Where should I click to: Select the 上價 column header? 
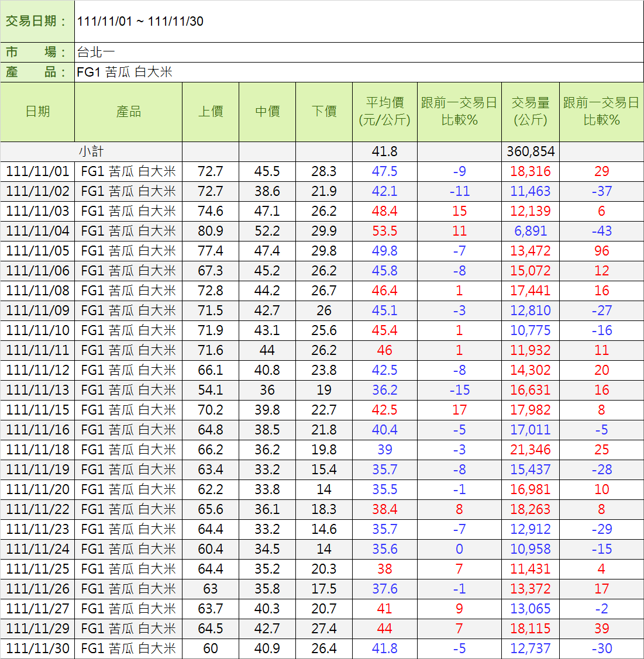(x=211, y=112)
